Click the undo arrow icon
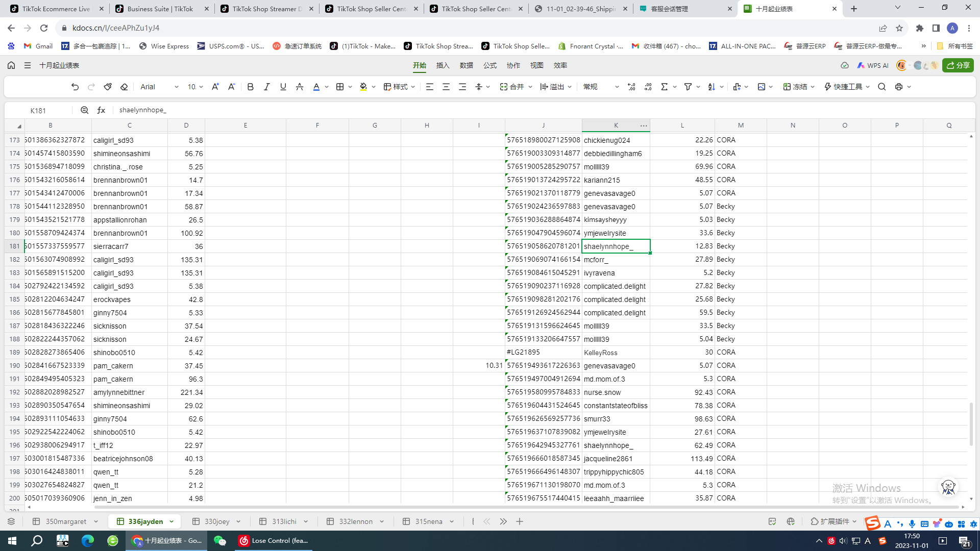 [x=75, y=87]
